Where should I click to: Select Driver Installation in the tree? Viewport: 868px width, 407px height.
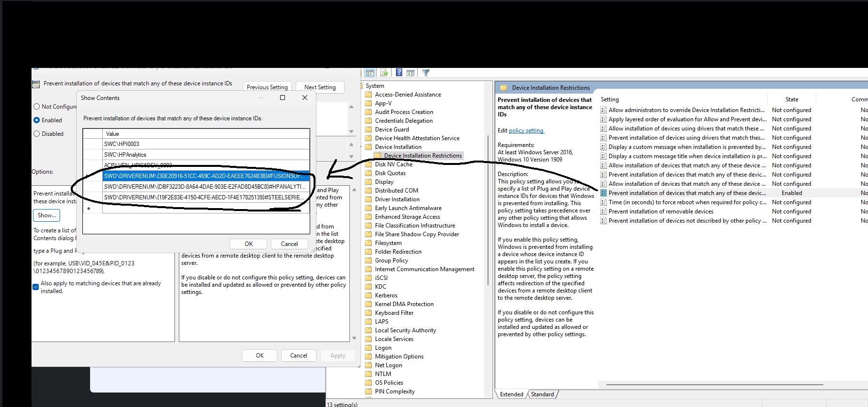tap(397, 199)
